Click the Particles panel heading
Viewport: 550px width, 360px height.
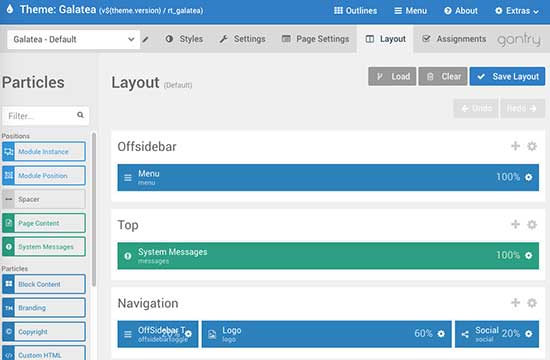[33, 83]
